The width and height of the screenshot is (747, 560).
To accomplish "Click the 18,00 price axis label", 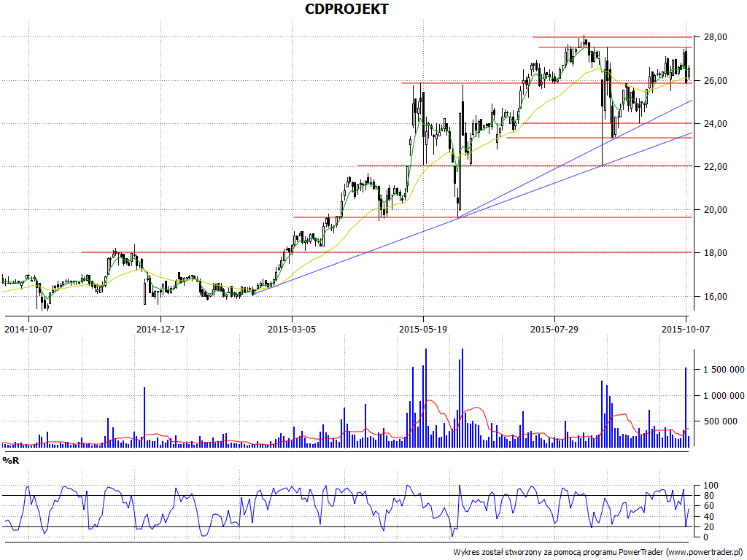I will pyautogui.click(x=716, y=253).
